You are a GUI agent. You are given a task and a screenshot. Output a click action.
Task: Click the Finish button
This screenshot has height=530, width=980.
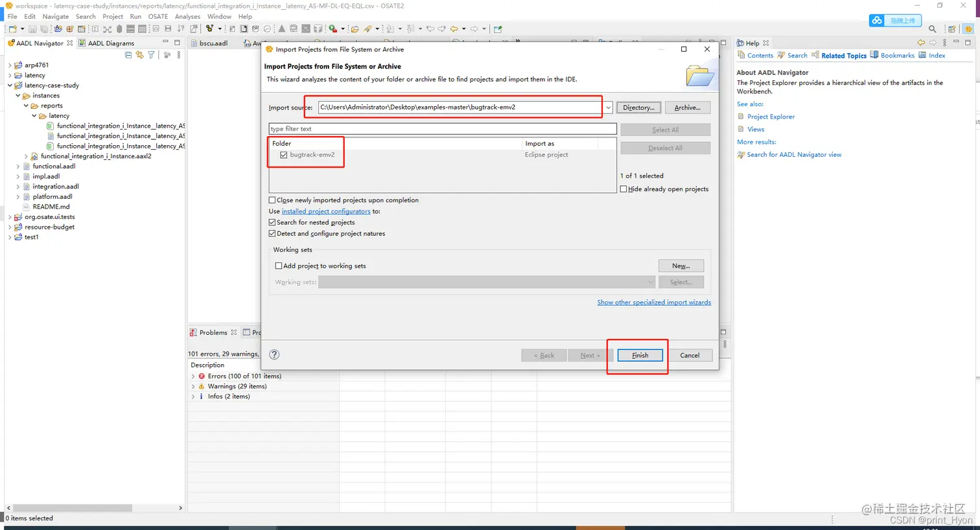click(640, 355)
